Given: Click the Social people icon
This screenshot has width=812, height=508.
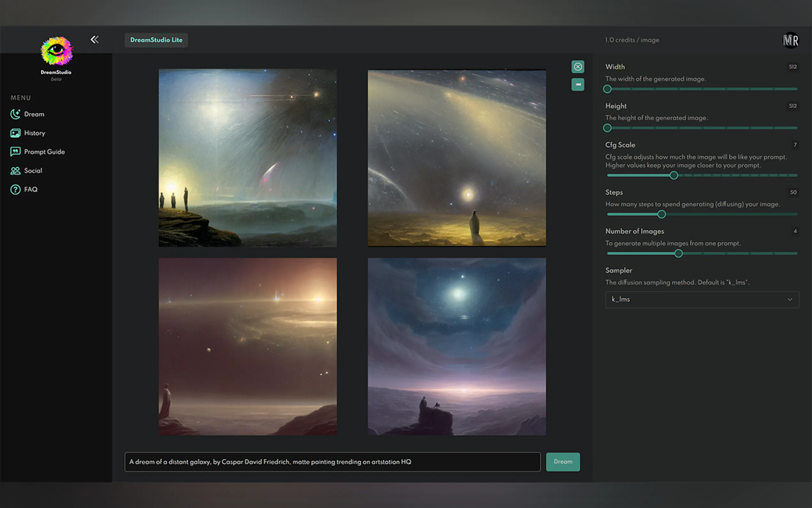Looking at the screenshot, I should pos(15,171).
